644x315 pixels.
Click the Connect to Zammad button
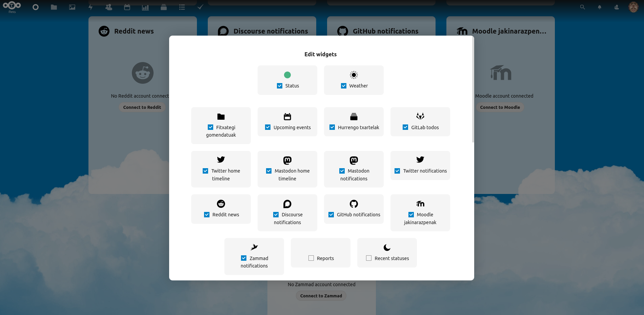pyautogui.click(x=321, y=296)
